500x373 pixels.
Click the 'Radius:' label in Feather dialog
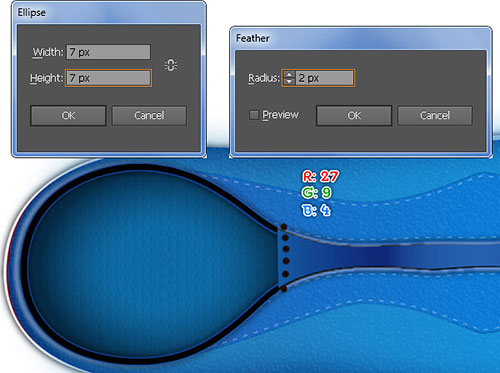(x=264, y=78)
